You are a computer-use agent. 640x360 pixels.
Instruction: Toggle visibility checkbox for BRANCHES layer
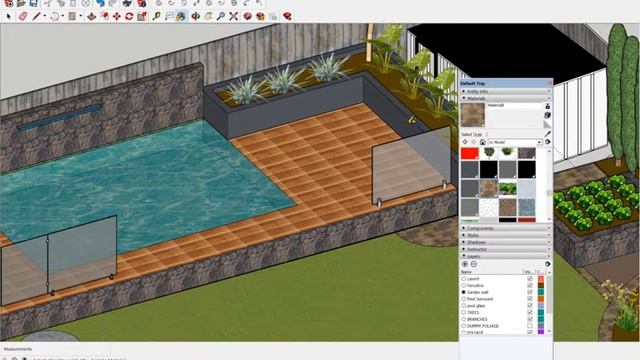pyautogui.click(x=530, y=319)
